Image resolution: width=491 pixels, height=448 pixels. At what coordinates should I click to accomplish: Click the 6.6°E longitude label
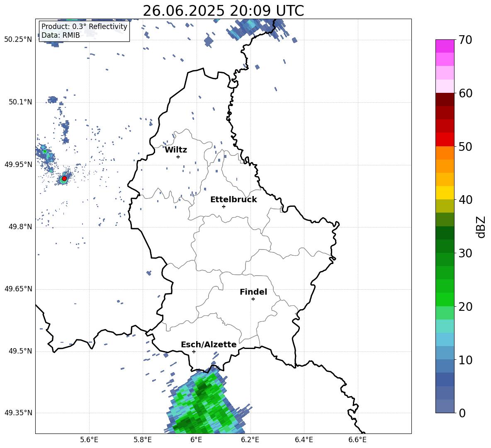[x=357, y=440]
